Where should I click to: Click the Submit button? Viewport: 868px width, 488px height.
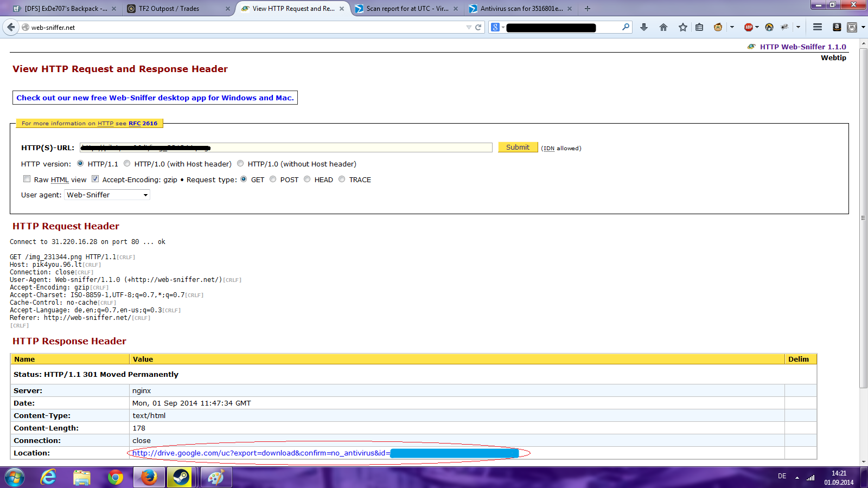point(518,147)
